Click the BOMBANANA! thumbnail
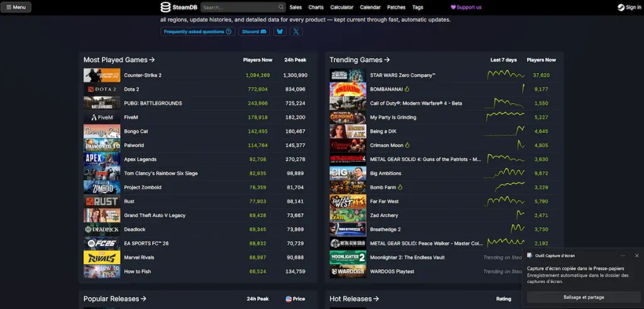The width and height of the screenshot is (644, 309). pyautogui.click(x=348, y=89)
